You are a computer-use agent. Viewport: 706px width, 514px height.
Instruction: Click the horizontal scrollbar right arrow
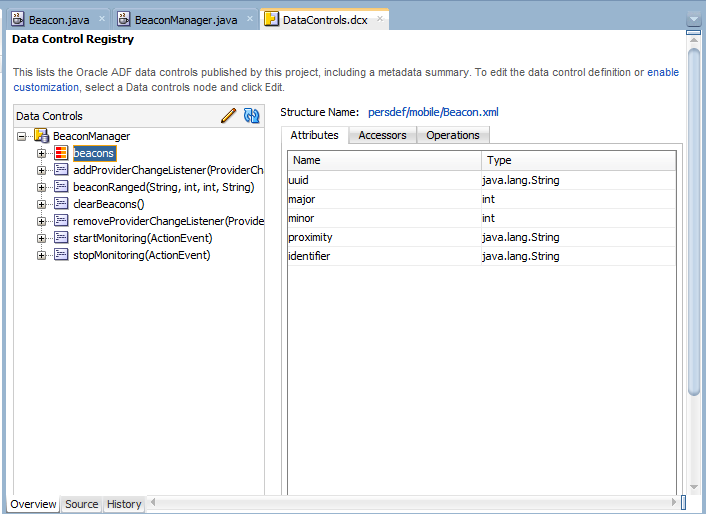coord(674,502)
